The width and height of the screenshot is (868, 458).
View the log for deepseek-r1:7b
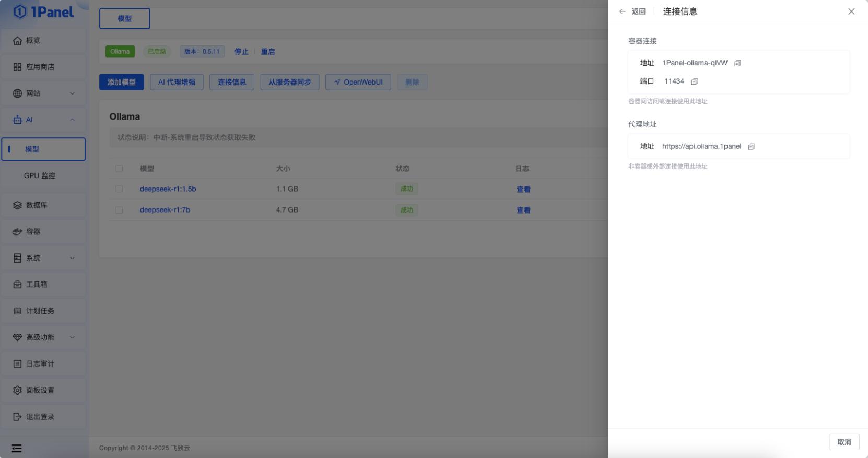[x=523, y=210]
